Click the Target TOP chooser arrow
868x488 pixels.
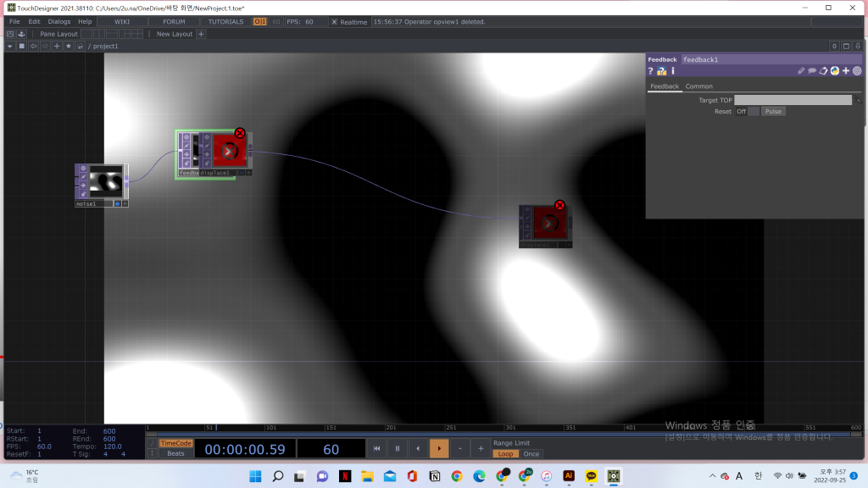click(858, 100)
